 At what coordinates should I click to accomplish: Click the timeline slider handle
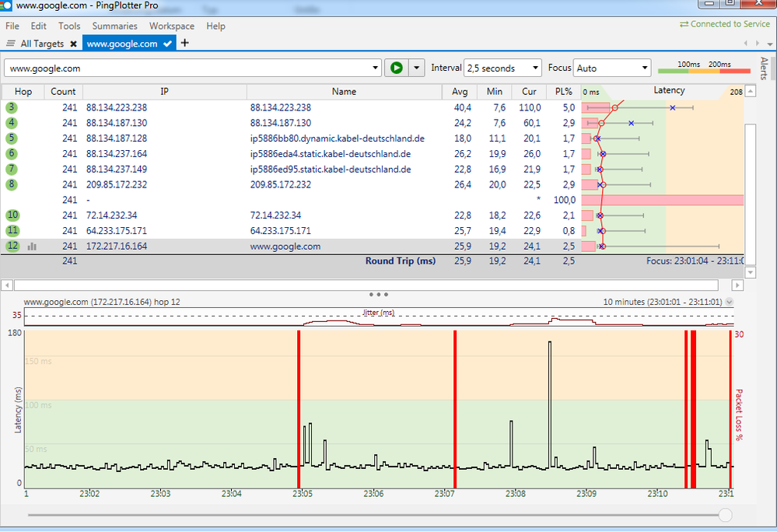725,515
